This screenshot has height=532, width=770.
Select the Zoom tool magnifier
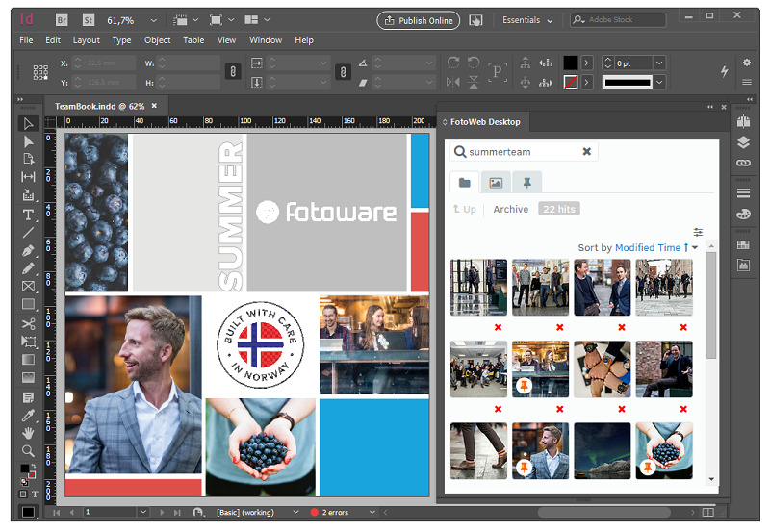(29, 450)
